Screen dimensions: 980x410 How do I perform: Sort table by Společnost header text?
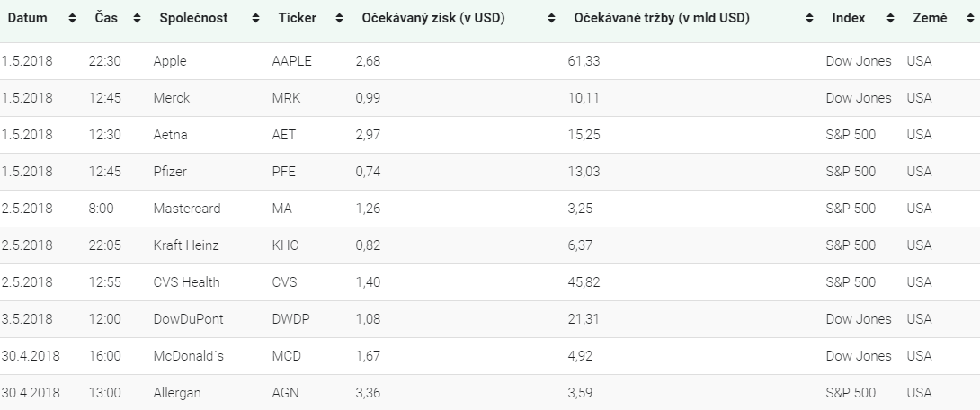click(x=193, y=18)
